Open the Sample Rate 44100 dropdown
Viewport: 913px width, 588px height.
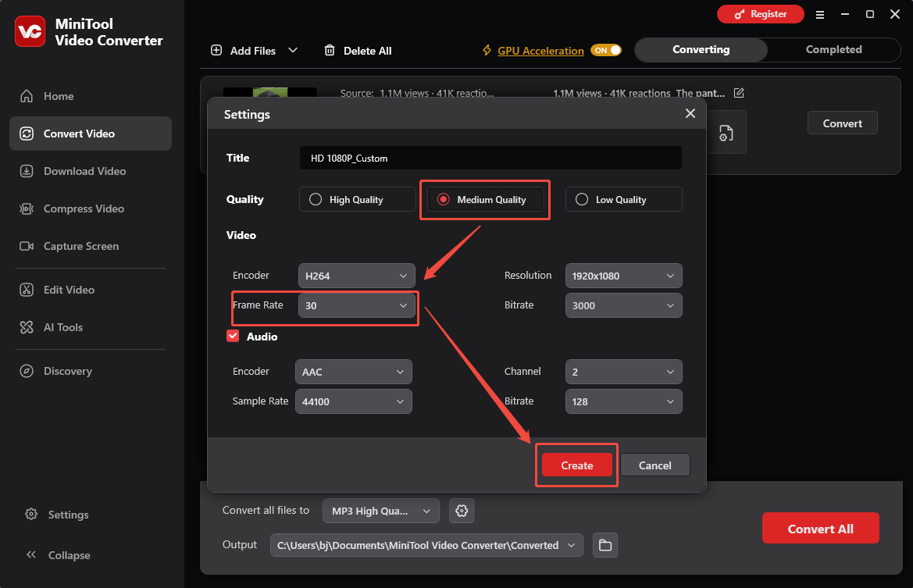(354, 401)
